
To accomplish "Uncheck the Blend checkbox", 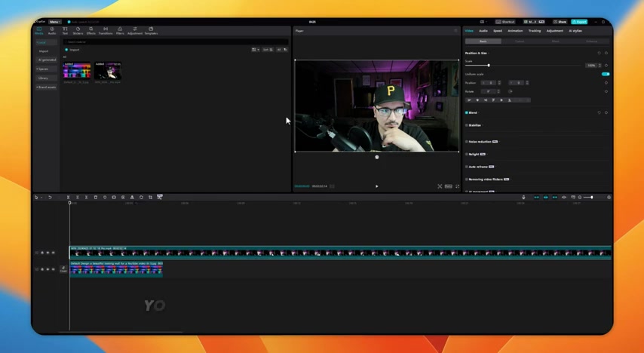I will coord(467,112).
